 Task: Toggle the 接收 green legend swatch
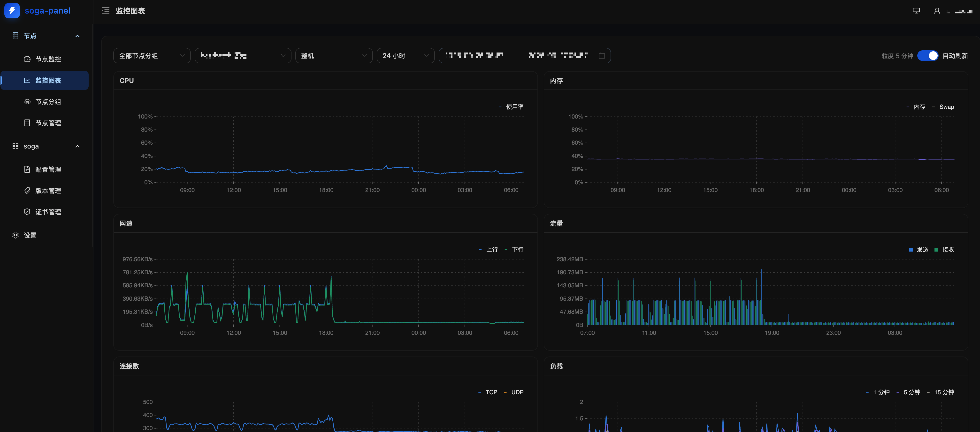pyautogui.click(x=936, y=250)
